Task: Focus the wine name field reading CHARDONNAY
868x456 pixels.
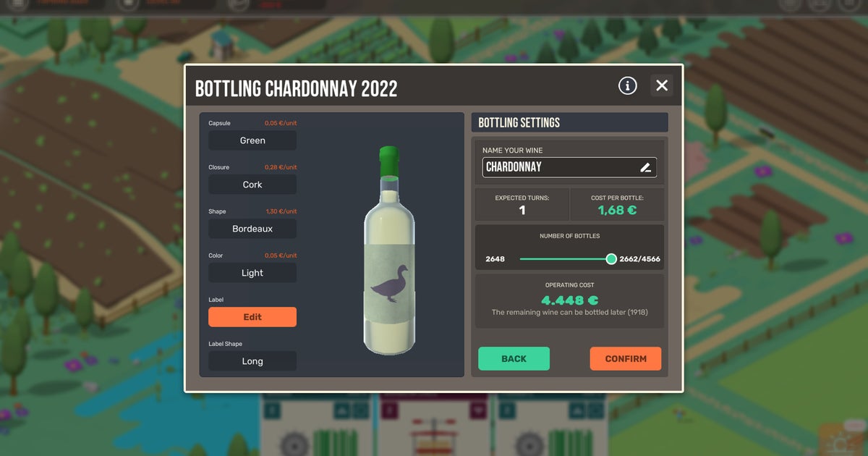Action: (557, 167)
